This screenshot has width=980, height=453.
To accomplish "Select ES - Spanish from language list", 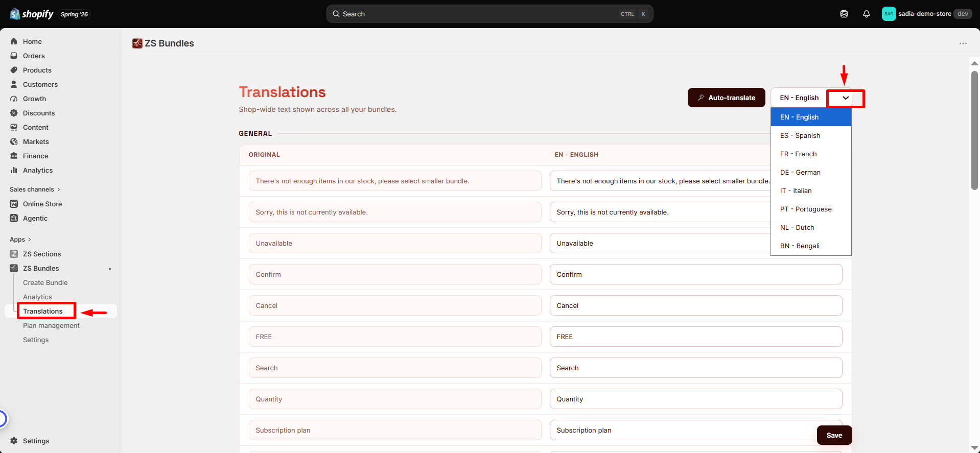I will click(x=811, y=135).
